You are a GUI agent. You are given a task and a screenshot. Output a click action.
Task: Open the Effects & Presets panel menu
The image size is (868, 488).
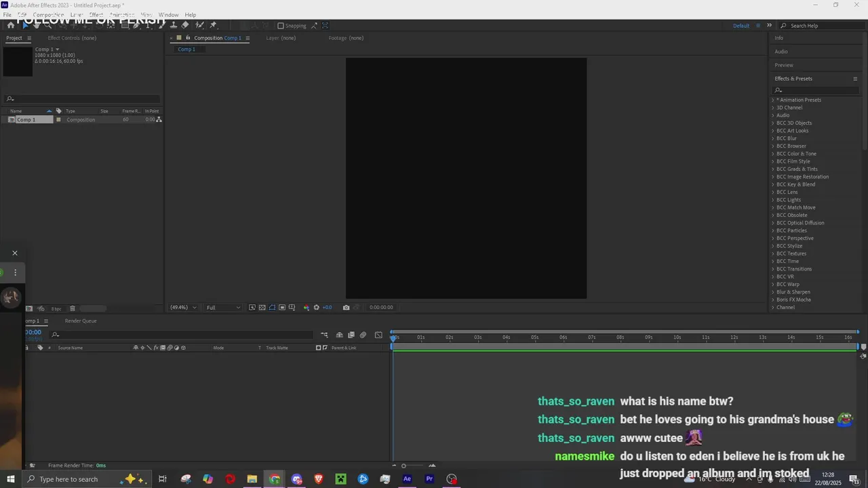[x=855, y=79]
